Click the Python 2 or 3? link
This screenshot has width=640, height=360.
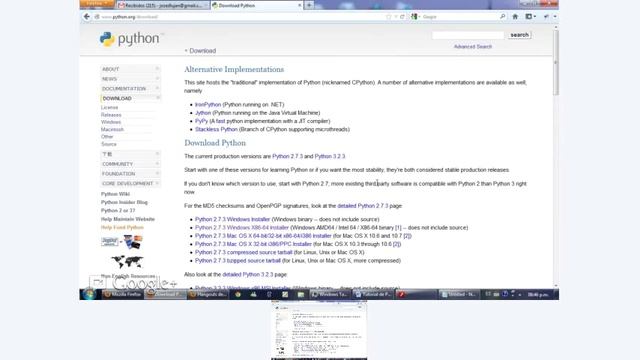(118, 210)
